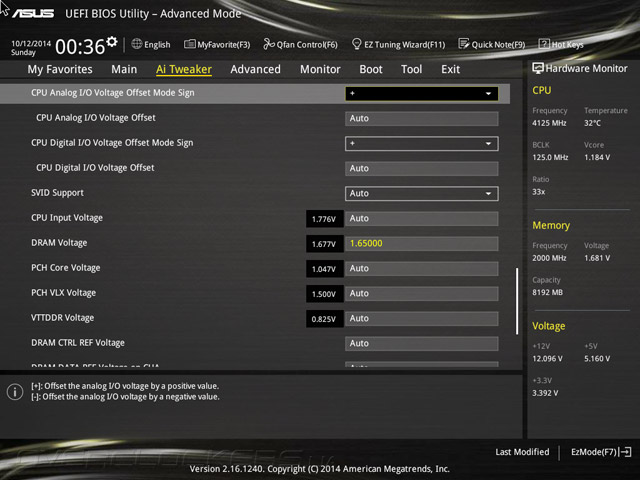Click the EZ Tuning Wizard bulb icon

pyautogui.click(x=356, y=44)
